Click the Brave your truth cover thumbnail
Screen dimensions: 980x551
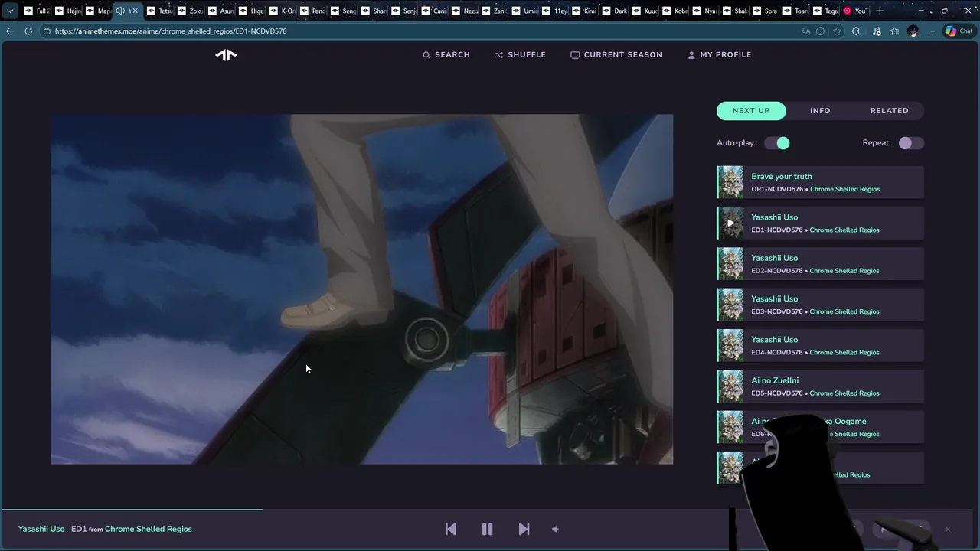point(730,182)
